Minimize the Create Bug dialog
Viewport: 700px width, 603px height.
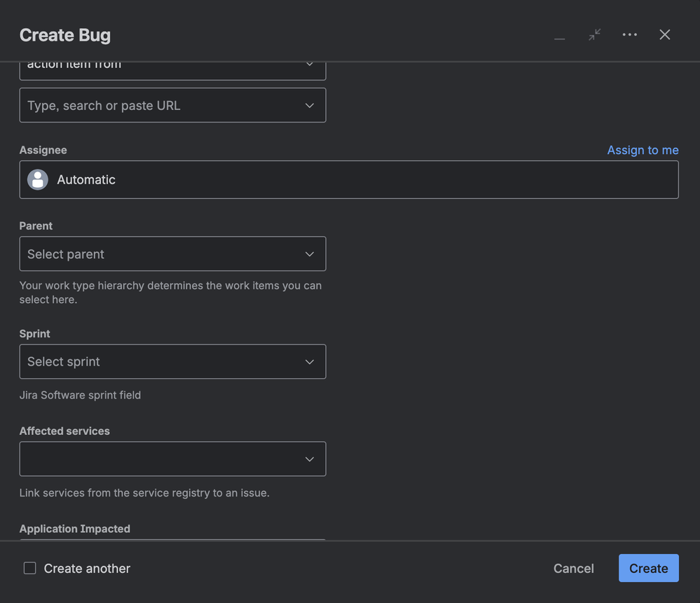pyautogui.click(x=559, y=35)
